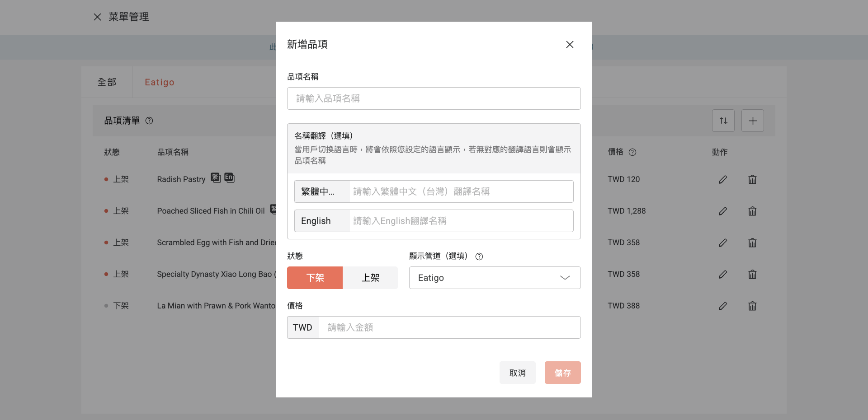
Task: Click the sort order icon in list header
Action: (x=723, y=121)
